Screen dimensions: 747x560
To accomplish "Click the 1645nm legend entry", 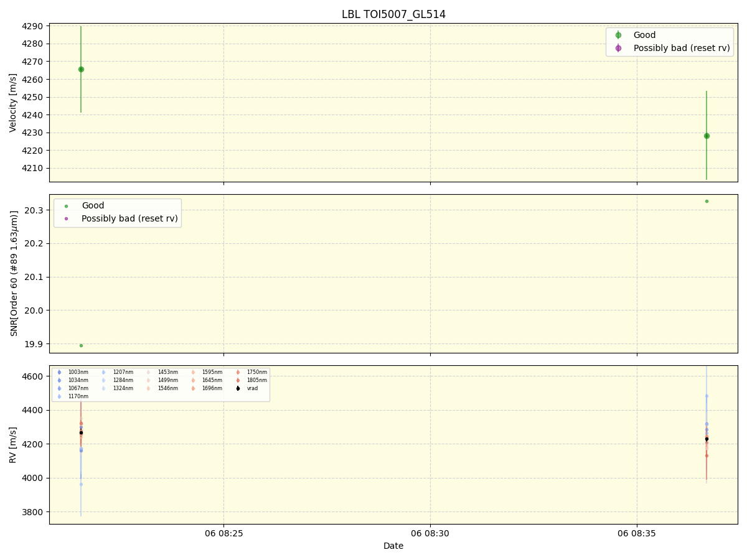I will 206,380.
